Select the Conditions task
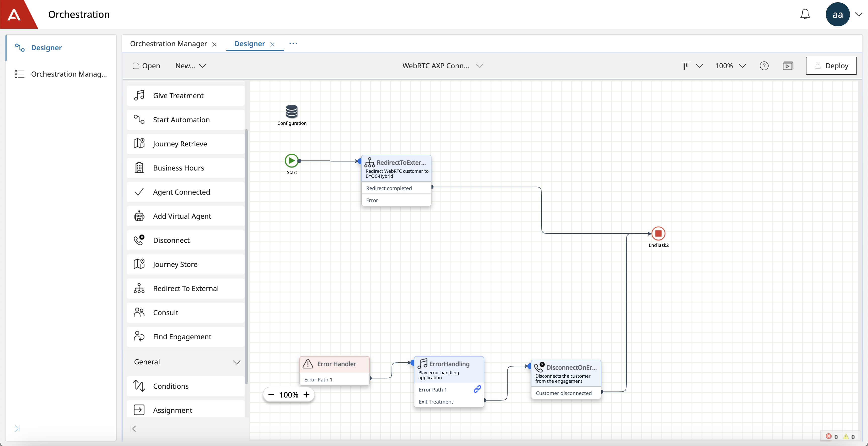The width and height of the screenshot is (868, 446). click(185, 386)
